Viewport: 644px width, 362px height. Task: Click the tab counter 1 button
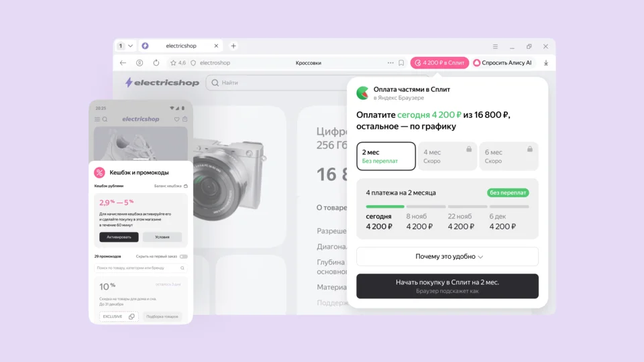[121, 46]
